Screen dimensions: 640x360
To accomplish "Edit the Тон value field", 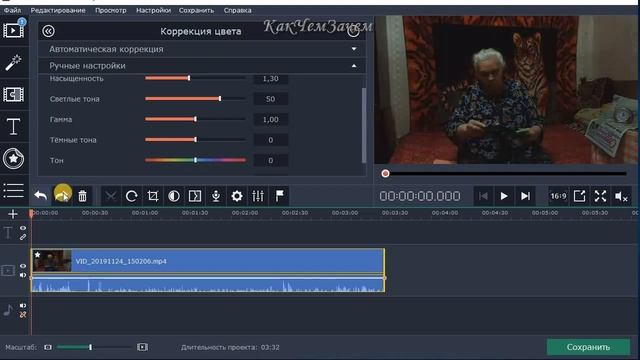I will click(x=271, y=160).
